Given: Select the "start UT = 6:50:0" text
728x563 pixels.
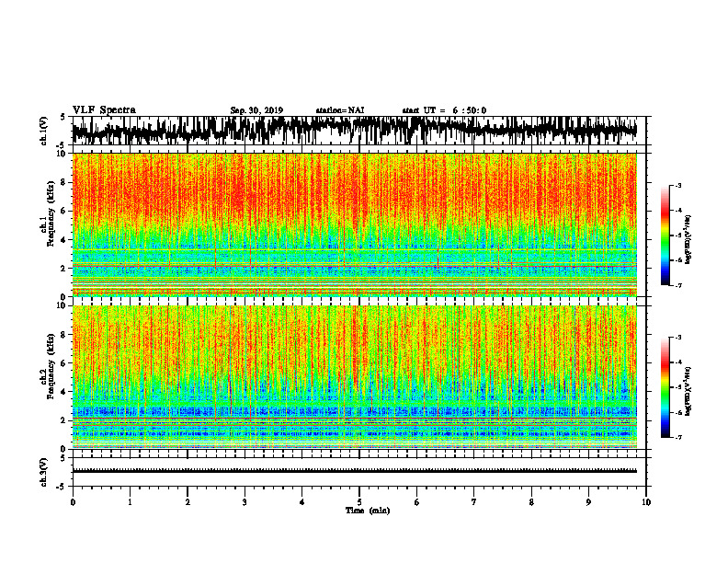Looking at the screenshot, I should (x=444, y=110).
